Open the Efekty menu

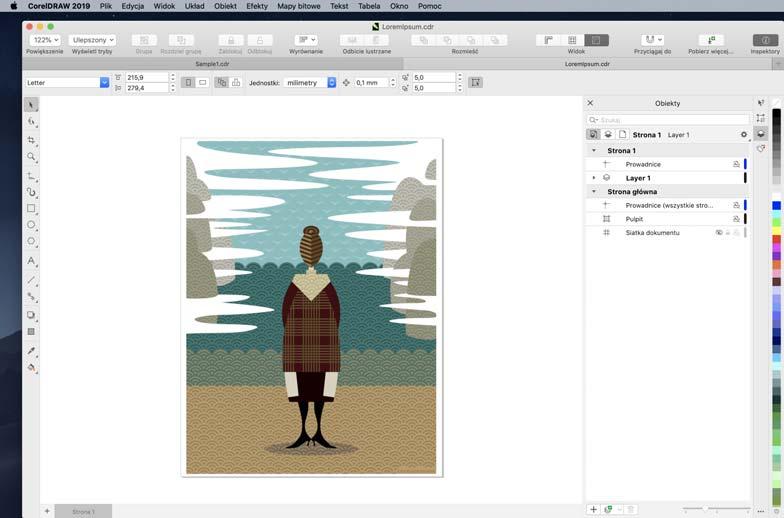[257, 6]
